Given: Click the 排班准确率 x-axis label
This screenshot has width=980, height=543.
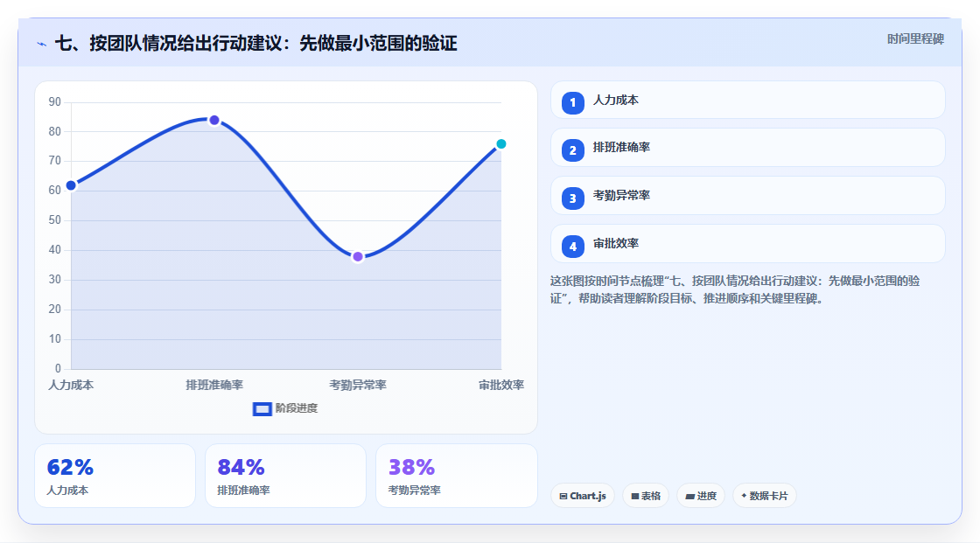Looking at the screenshot, I should click(214, 386).
